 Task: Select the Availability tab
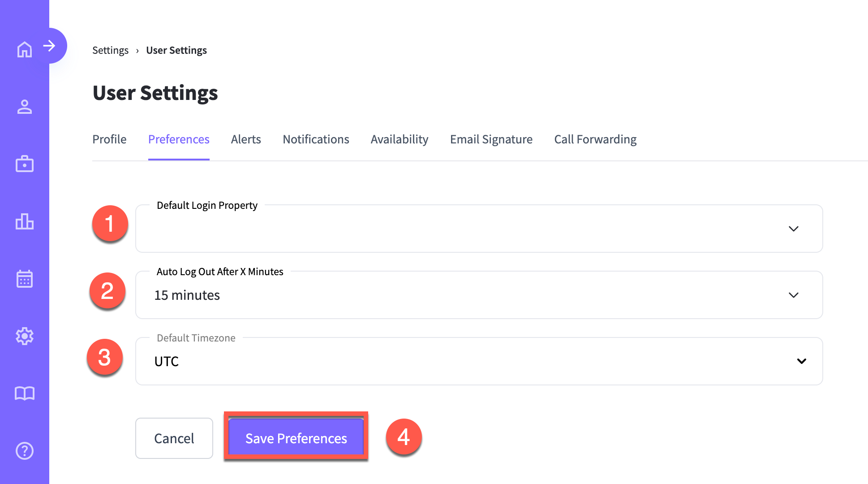400,139
